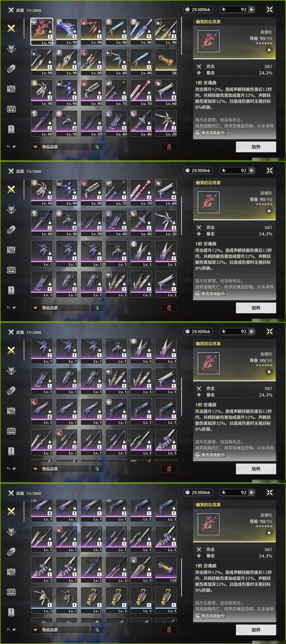This screenshot has height=644, width=286.
Task: Close the inventory with the topmost X icon
Action: point(269,9)
